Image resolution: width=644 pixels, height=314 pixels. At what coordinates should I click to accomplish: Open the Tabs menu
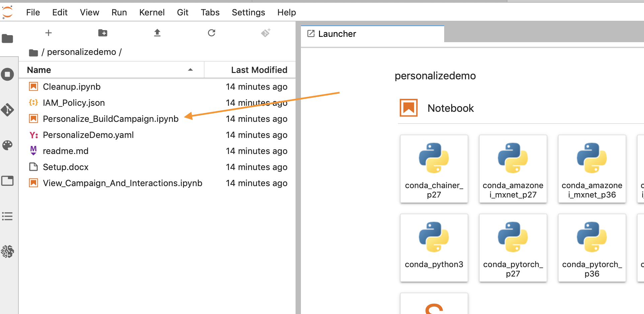point(210,12)
